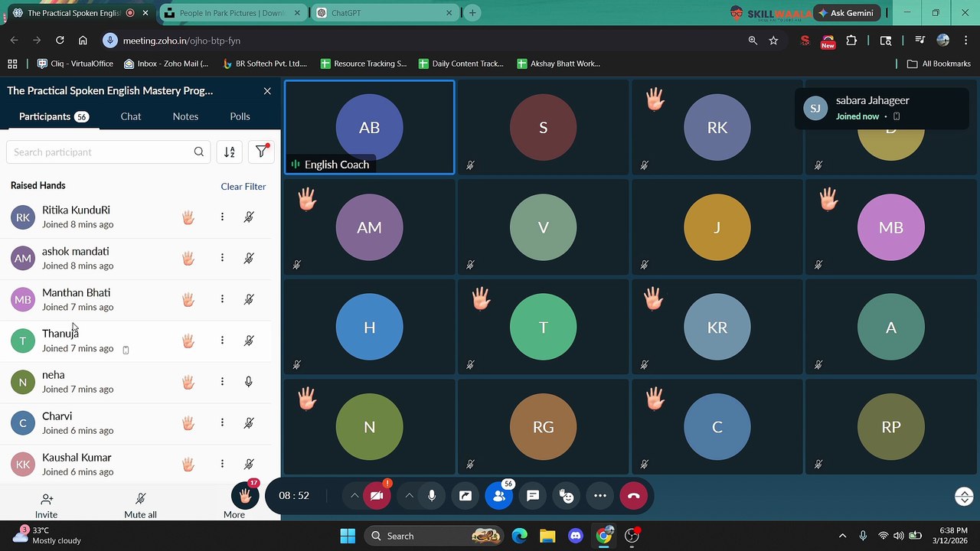Open more options for Thanuja
Screen dimensions: 980x551
tap(222, 341)
